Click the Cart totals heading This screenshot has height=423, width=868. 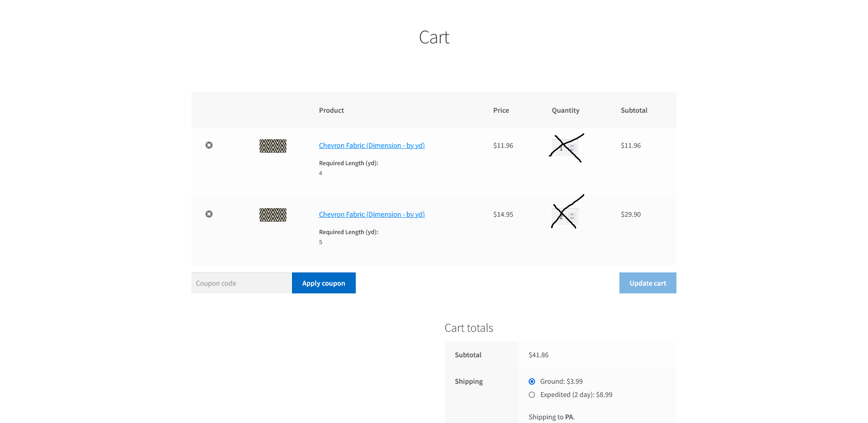tap(469, 328)
